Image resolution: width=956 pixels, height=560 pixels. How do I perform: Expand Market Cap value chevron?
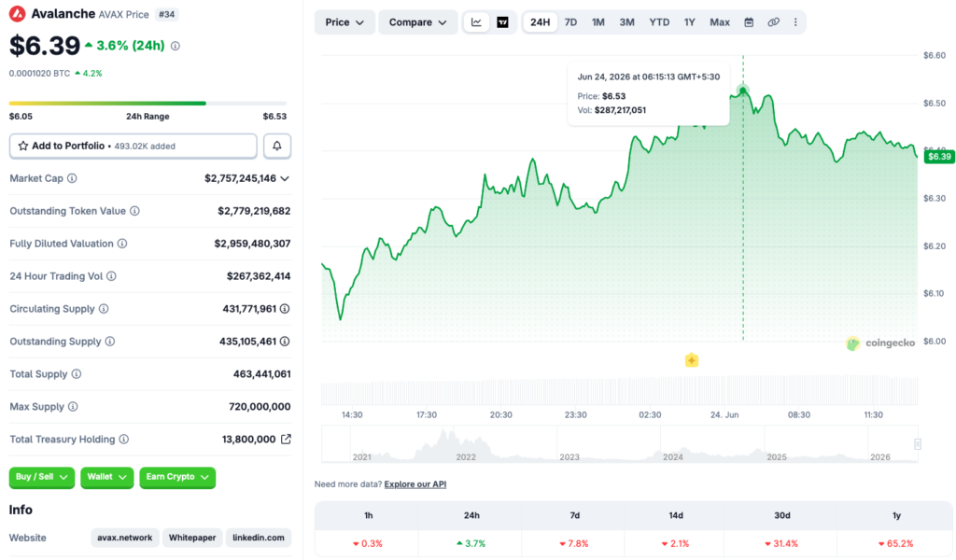(x=285, y=178)
